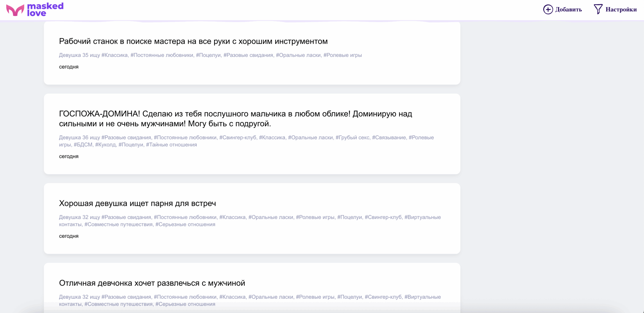This screenshot has width=644, height=313.
Task: Click the plus circle icon beside Добавить
Action: pos(548,10)
